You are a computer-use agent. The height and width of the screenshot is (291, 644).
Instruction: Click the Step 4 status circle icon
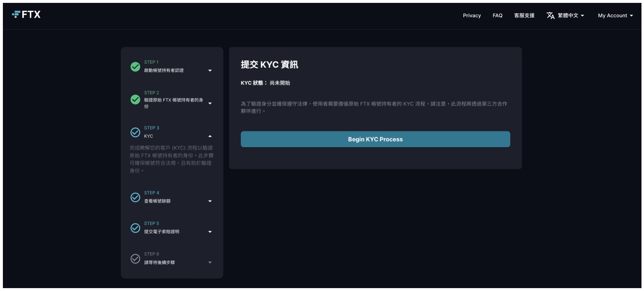[135, 197]
